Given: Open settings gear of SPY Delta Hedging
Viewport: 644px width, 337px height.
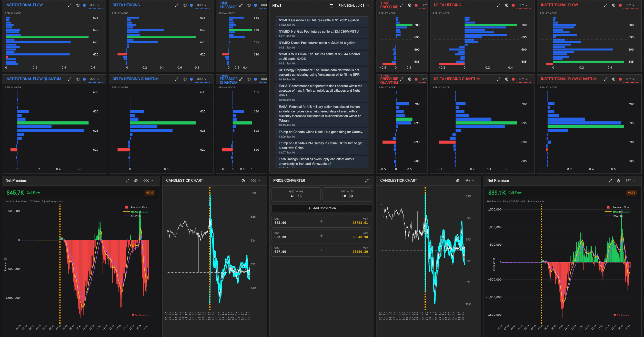Looking at the screenshot, I should 507,5.
